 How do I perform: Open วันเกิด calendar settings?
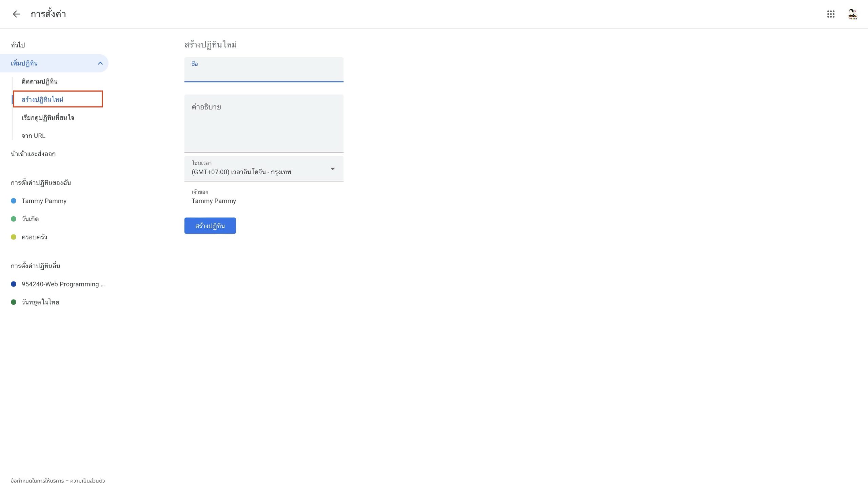(30, 219)
